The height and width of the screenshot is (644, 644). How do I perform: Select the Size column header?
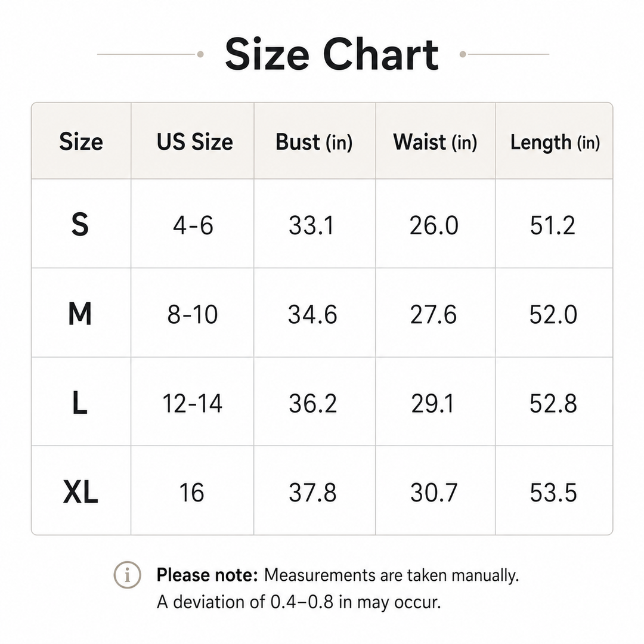[x=81, y=142]
